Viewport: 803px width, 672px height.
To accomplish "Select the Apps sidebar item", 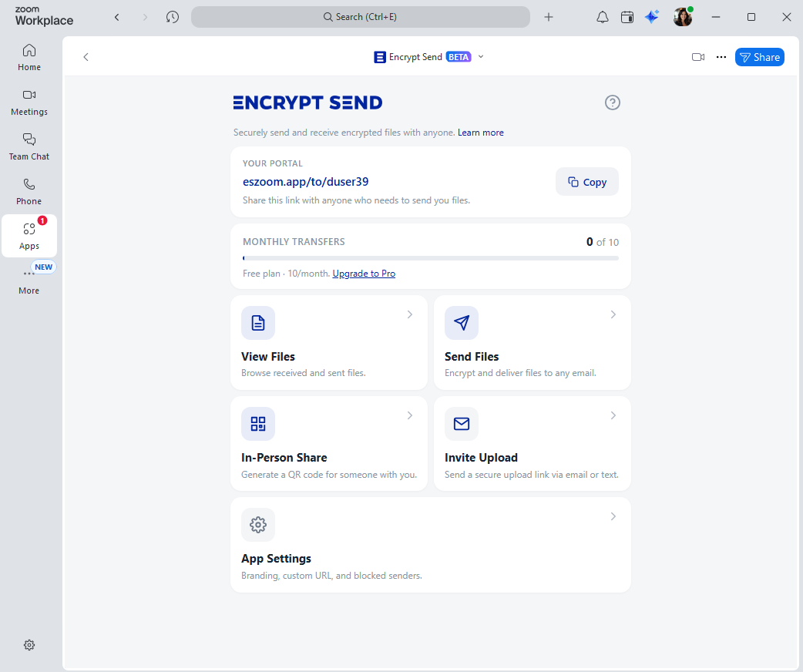I will click(29, 236).
